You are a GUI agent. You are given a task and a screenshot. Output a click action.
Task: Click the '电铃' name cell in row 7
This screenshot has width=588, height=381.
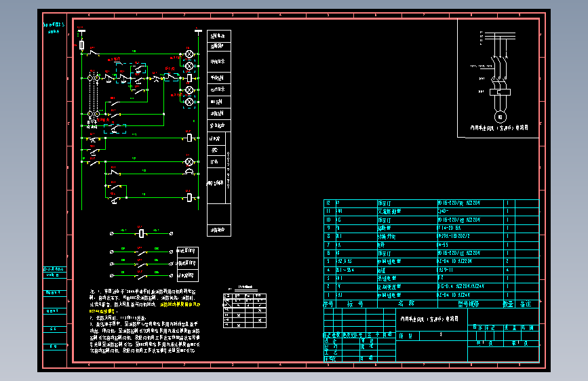(x=407, y=245)
